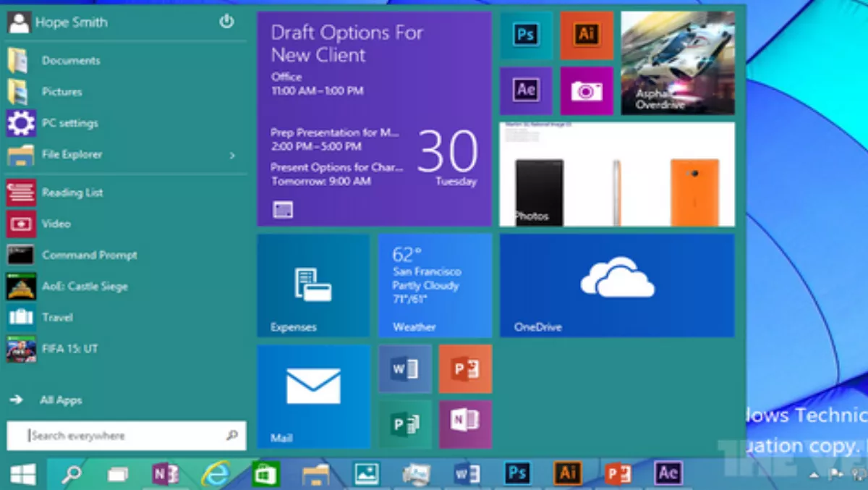The width and height of the screenshot is (868, 490).
Task: Open the After Effects tile in Start menu
Action: pos(526,90)
